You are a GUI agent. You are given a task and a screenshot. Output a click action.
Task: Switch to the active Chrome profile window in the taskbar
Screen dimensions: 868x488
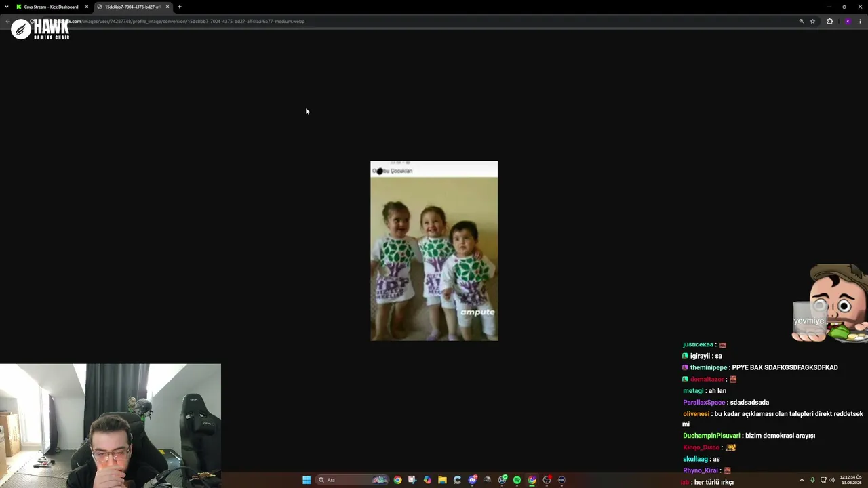coord(532,480)
